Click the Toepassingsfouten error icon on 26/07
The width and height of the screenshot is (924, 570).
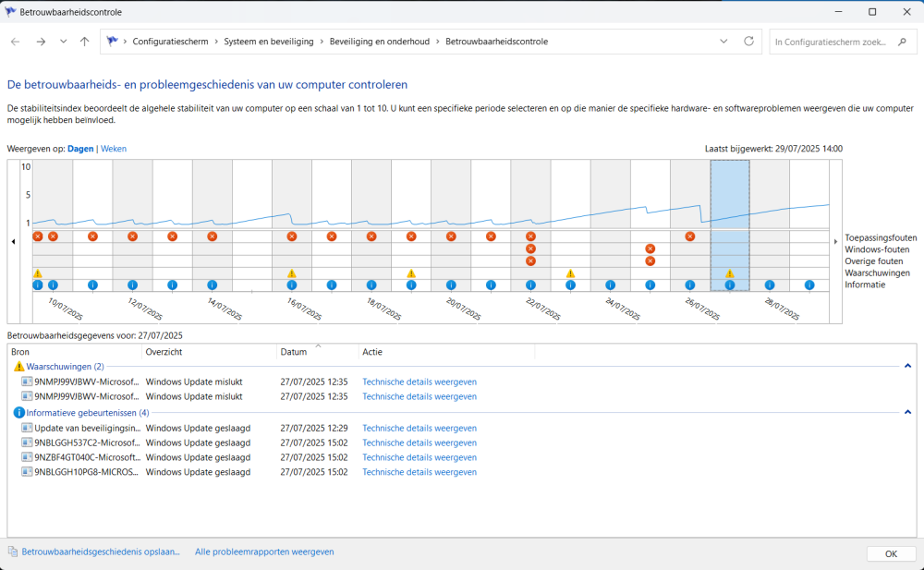pyautogui.click(x=690, y=236)
